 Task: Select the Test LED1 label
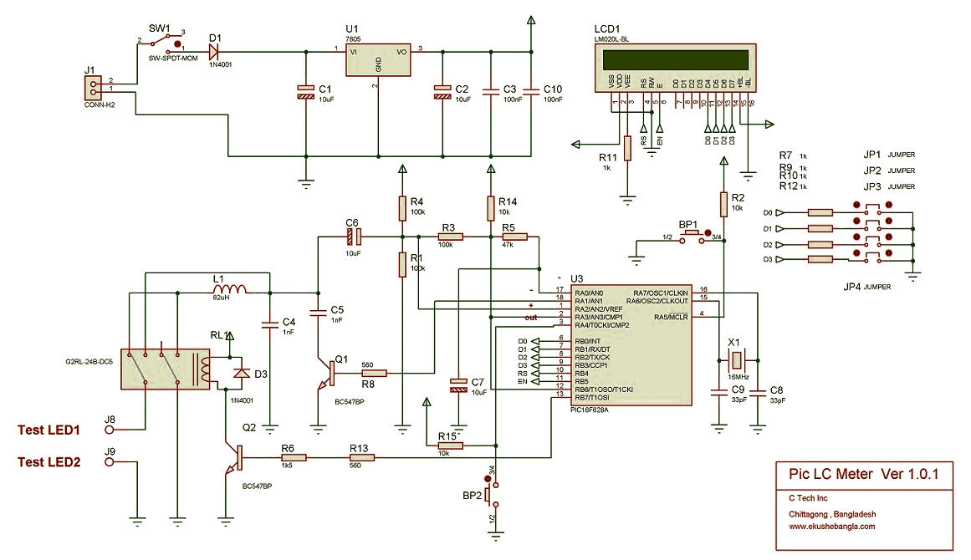(49, 430)
